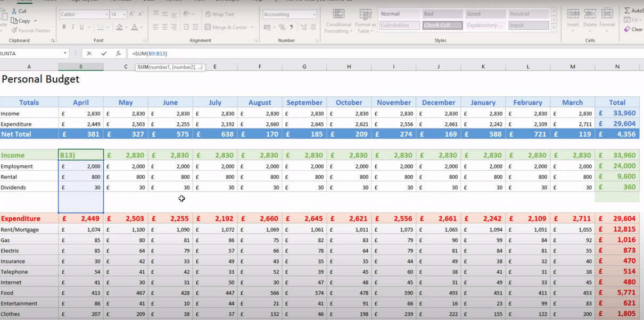Toggle Wrap Text on the cell
Image resolution: width=644 pixels, height=320 pixels.
coord(220,14)
